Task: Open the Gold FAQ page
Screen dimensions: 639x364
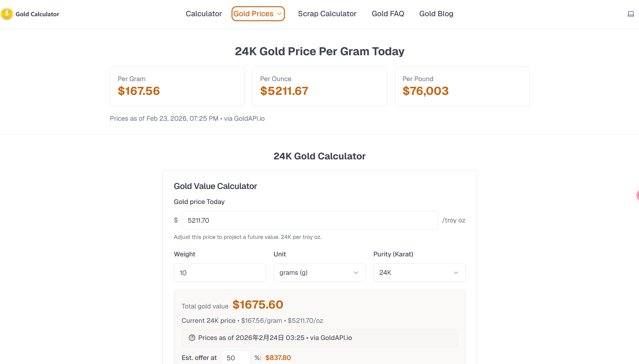Action: pyautogui.click(x=388, y=14)
